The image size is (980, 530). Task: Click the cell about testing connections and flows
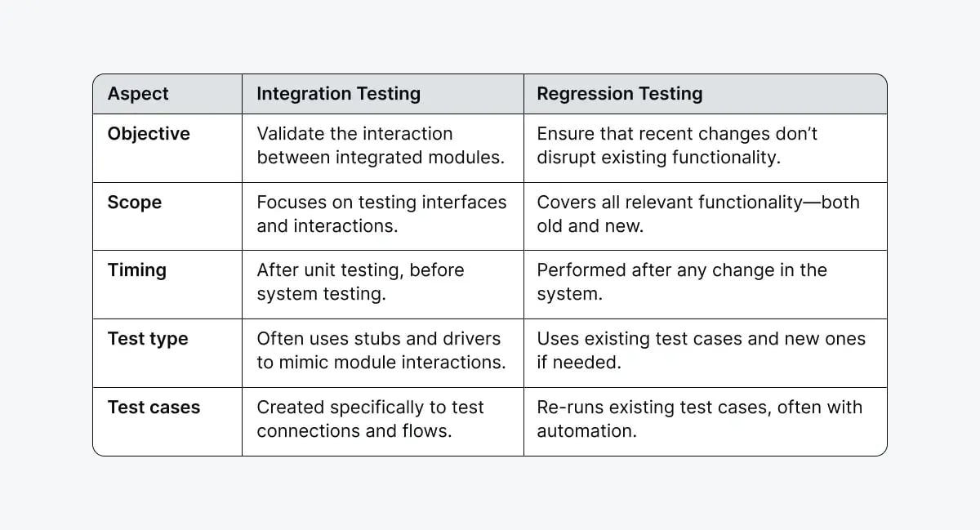370,419
